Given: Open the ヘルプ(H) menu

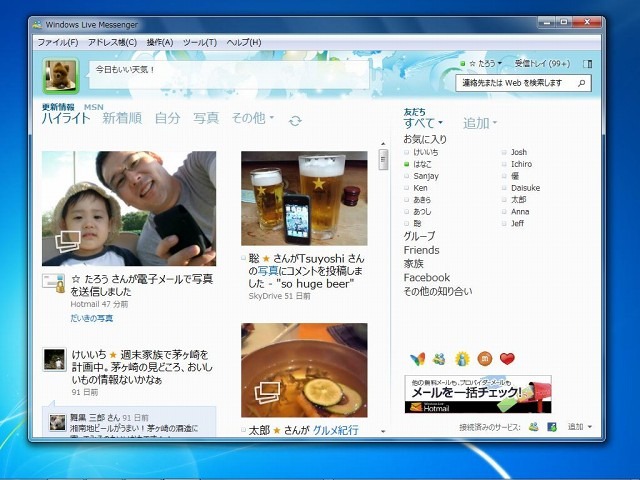Looking at the screenshot, I should point(244,42).
